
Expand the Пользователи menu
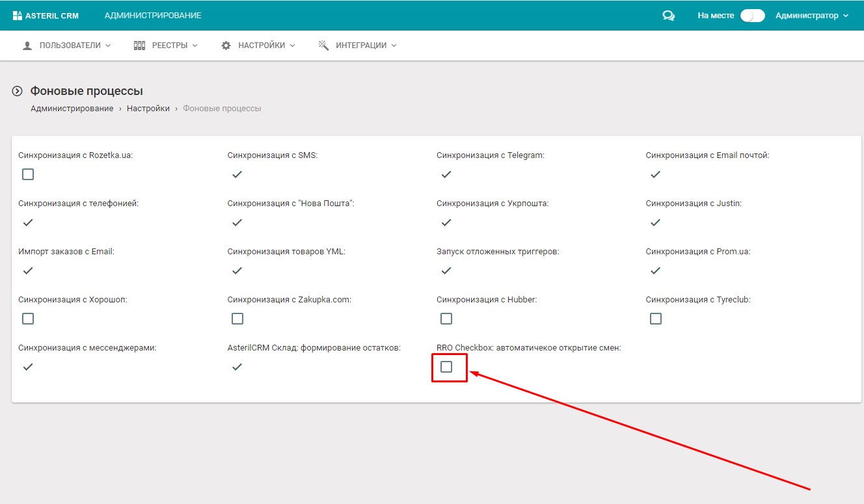pos(67,46)
